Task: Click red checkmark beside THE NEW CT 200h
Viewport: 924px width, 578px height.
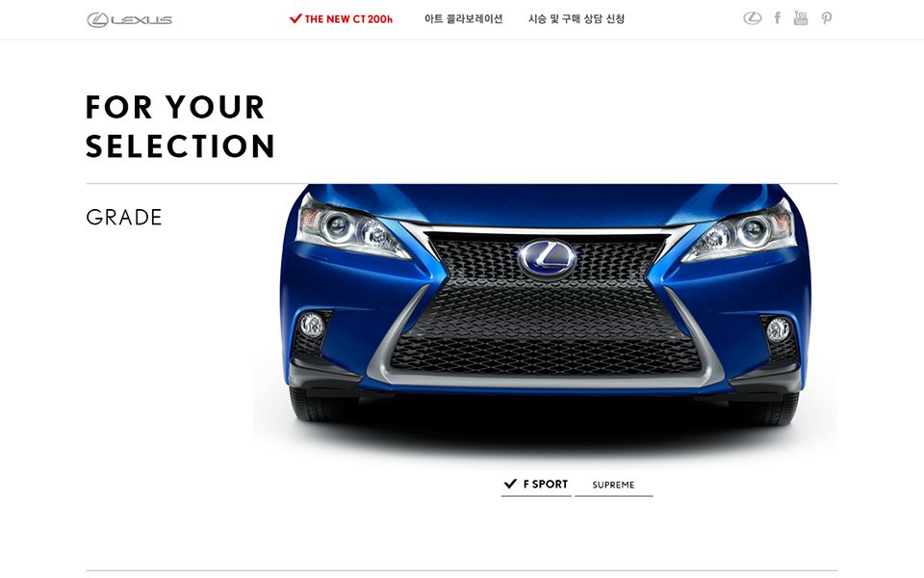Action: coord(295,18)
